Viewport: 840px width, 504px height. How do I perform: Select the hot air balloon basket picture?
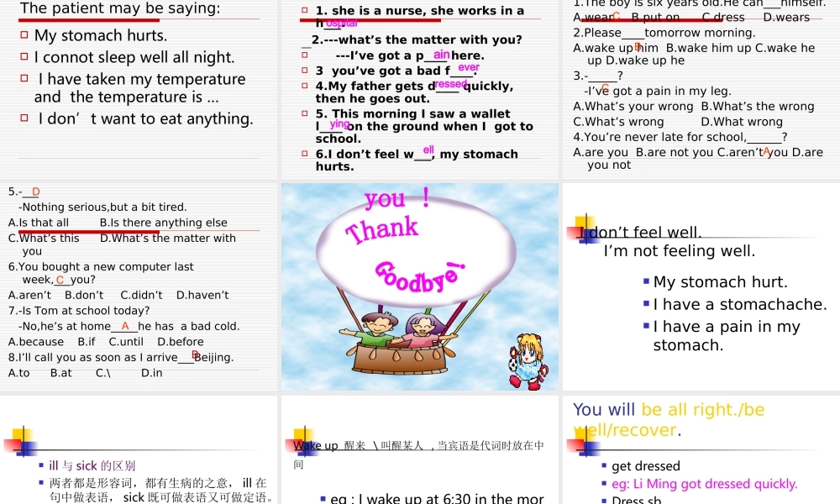400,344
